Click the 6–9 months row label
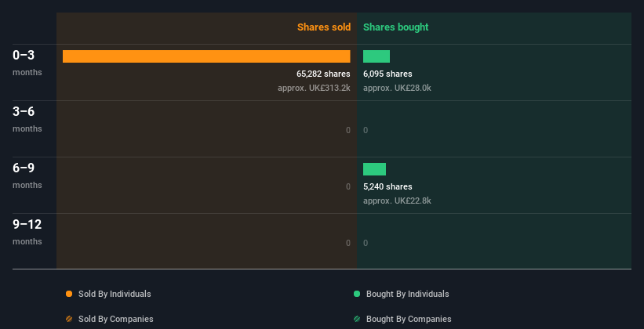This screenshot has height=329, width=644. 27,175
